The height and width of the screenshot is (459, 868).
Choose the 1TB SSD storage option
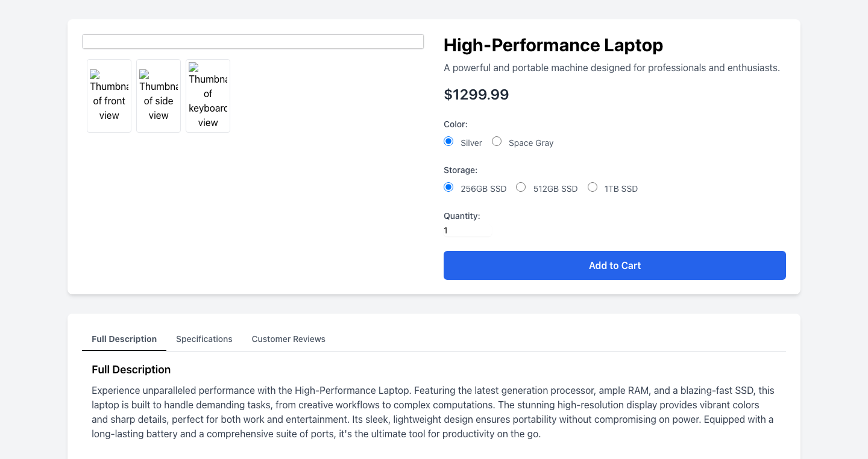click(593, 187)
